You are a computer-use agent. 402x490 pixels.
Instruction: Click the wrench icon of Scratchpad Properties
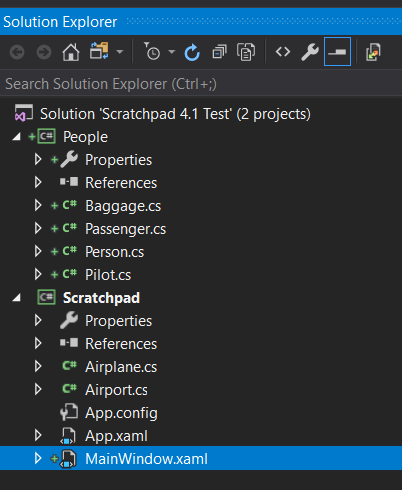coord(69,320)
